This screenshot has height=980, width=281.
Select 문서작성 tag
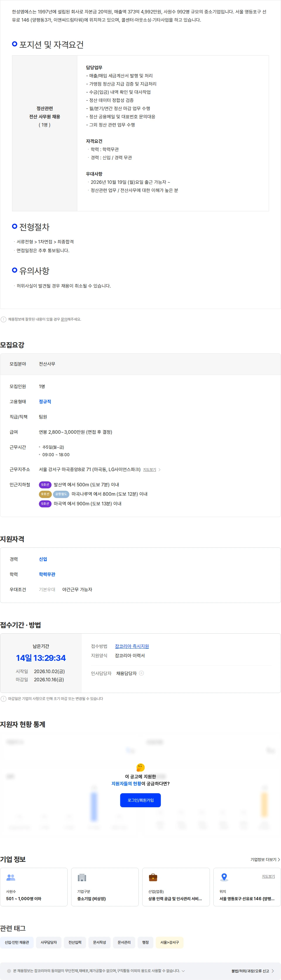(x=100, y=942)
